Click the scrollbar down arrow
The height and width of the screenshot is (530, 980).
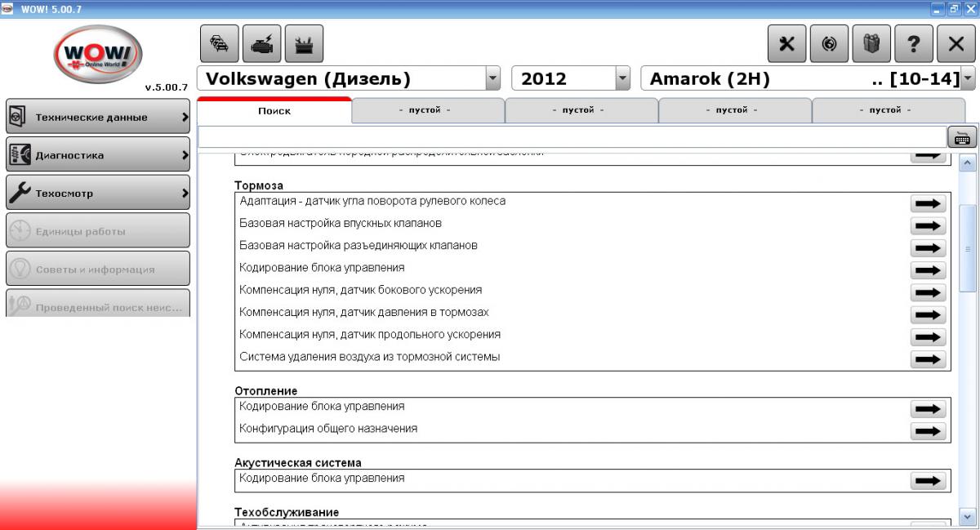(x=969, y=516)
